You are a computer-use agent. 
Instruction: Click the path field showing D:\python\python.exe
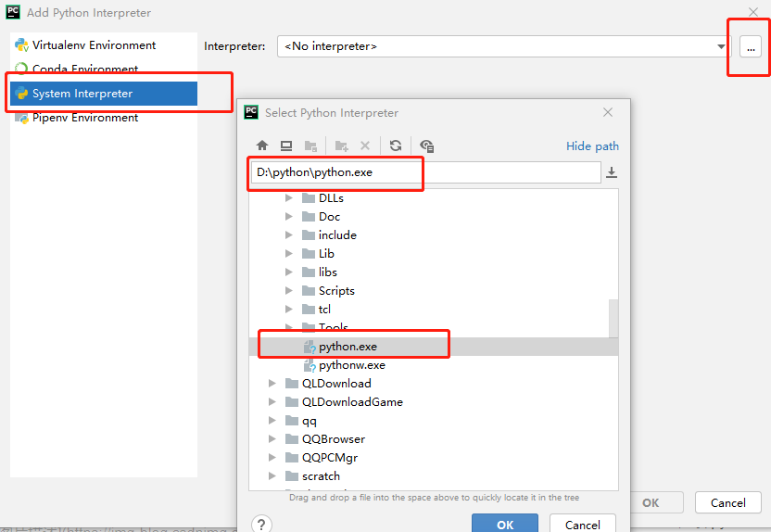tap(426, 172)
